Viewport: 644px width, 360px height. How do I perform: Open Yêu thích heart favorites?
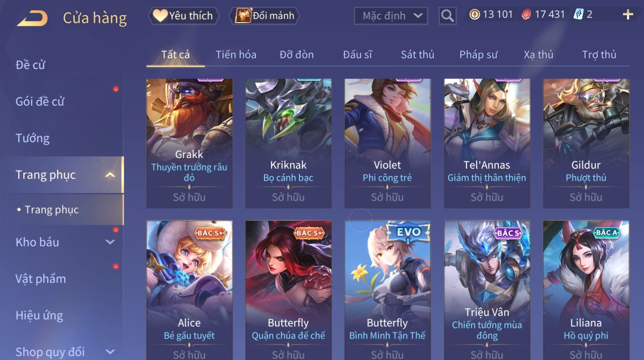tap(184, 16)
